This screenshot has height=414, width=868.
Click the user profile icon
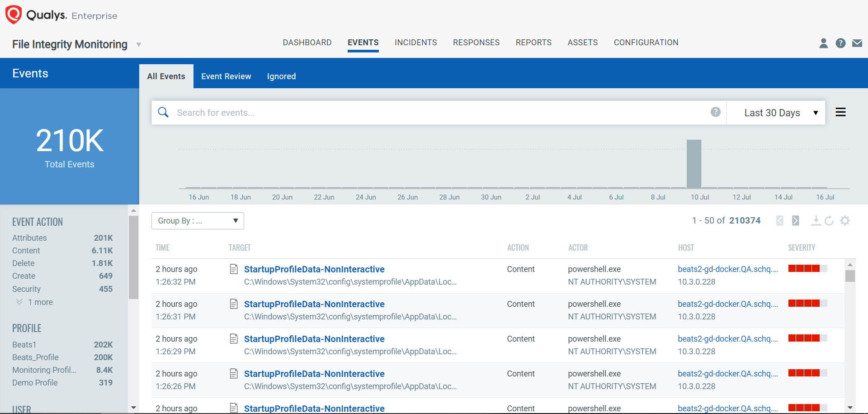(823, 43)
